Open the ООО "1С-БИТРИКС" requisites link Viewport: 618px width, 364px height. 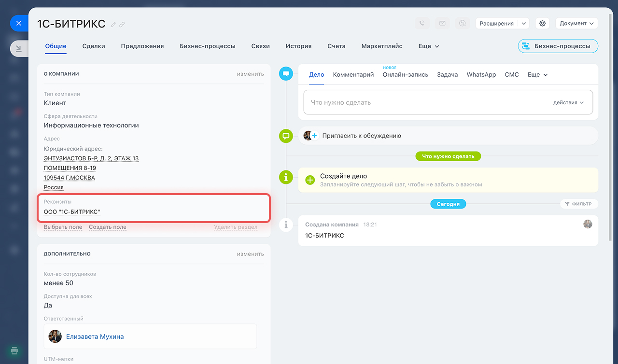[x=72, y=212]
